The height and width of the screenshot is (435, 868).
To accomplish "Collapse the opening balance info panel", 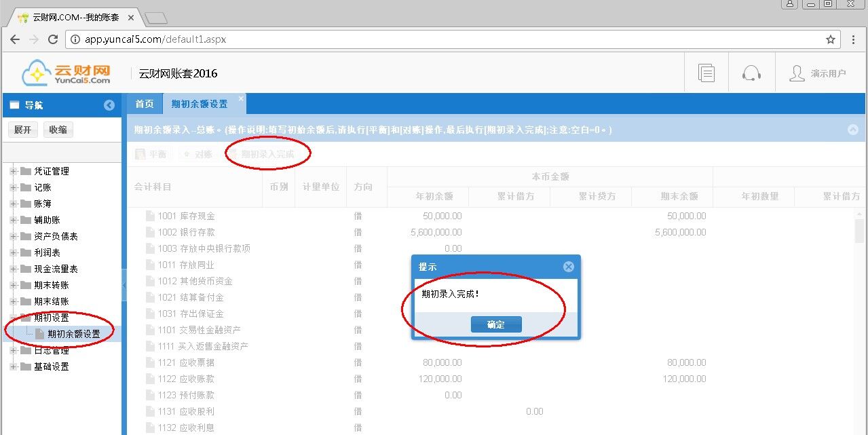I will point(853,130).
